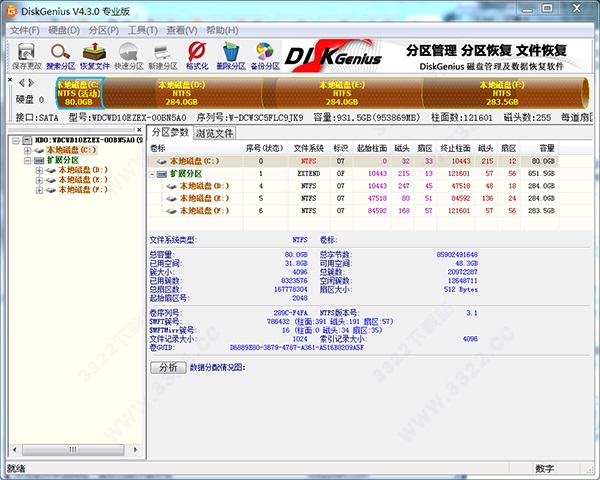Viewport: 600px width, 480px height.
Task: Select 本地磁盘(F:) in left tree
Action: coord(83,190)
